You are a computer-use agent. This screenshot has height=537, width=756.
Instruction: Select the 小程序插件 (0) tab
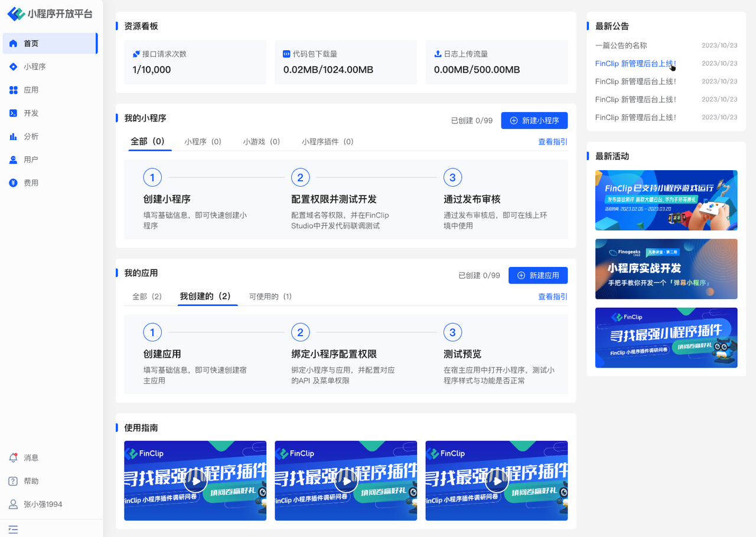pyautogui.click(x=327, y=142)
